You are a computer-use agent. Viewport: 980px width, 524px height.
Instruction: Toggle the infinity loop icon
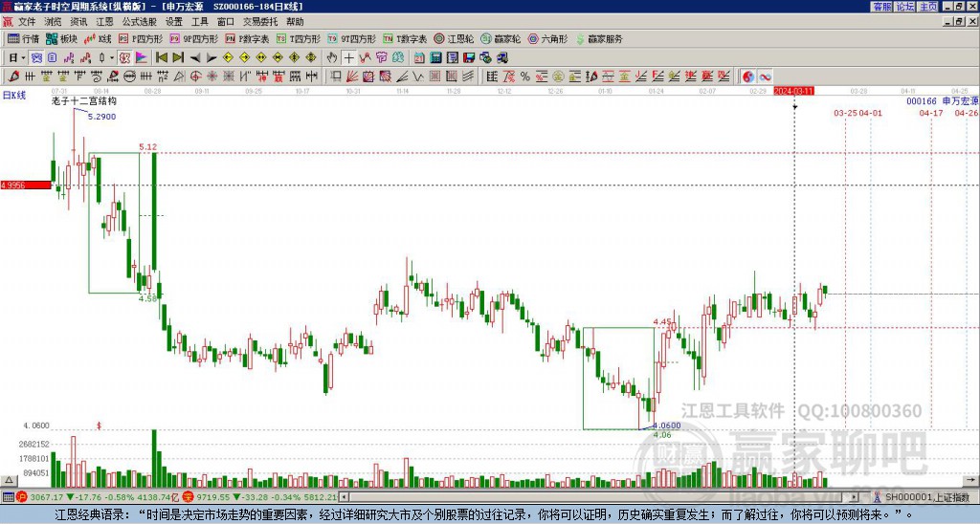click(765, 76)
